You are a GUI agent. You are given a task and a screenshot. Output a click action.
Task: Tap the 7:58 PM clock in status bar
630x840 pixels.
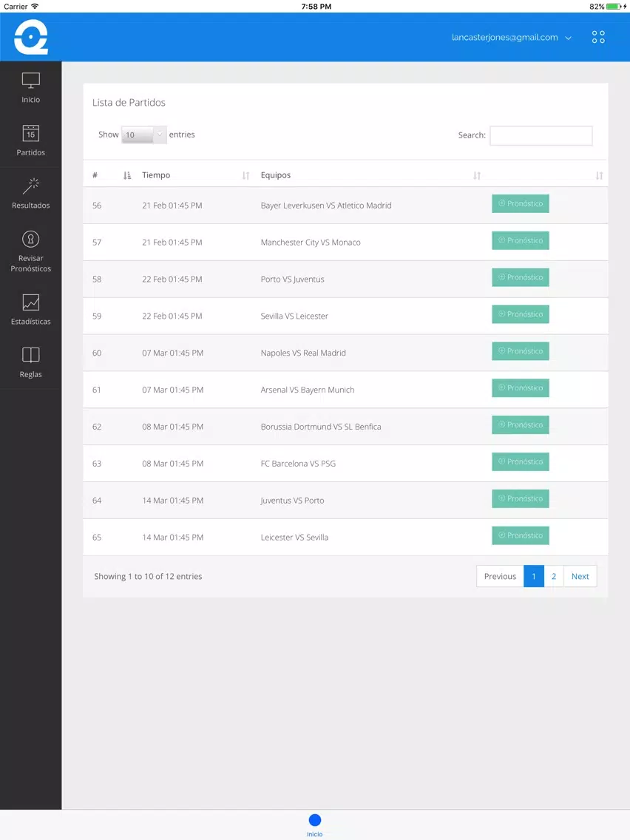tap(316, 7)
